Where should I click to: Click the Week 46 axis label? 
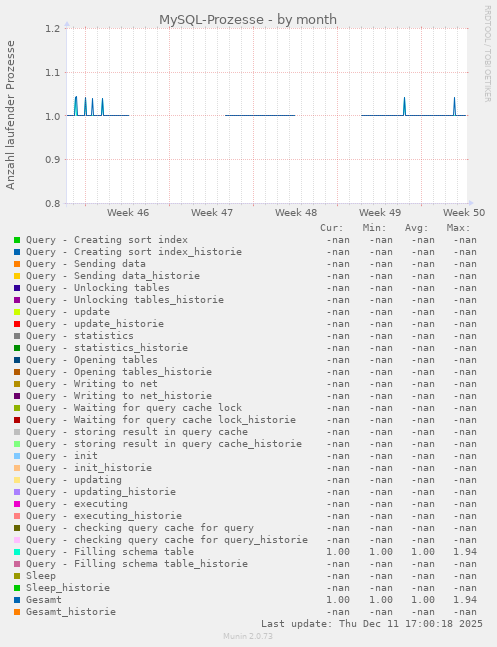point(128,213)
